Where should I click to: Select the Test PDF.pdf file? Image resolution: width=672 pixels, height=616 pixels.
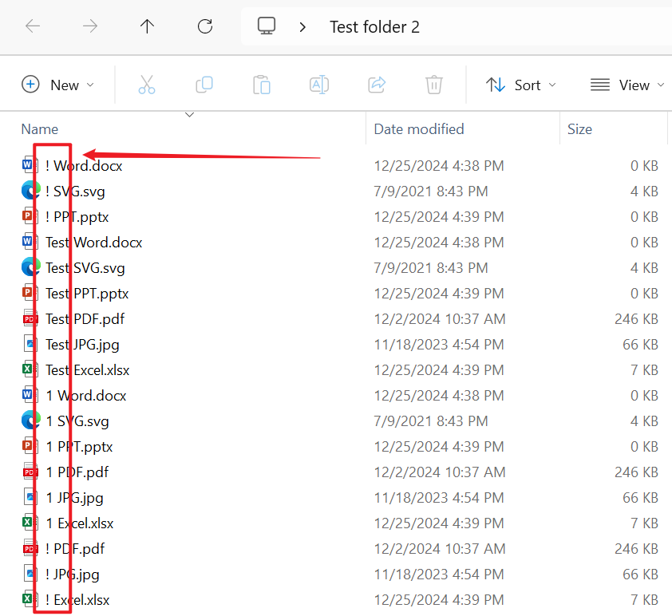pos(85,319)
